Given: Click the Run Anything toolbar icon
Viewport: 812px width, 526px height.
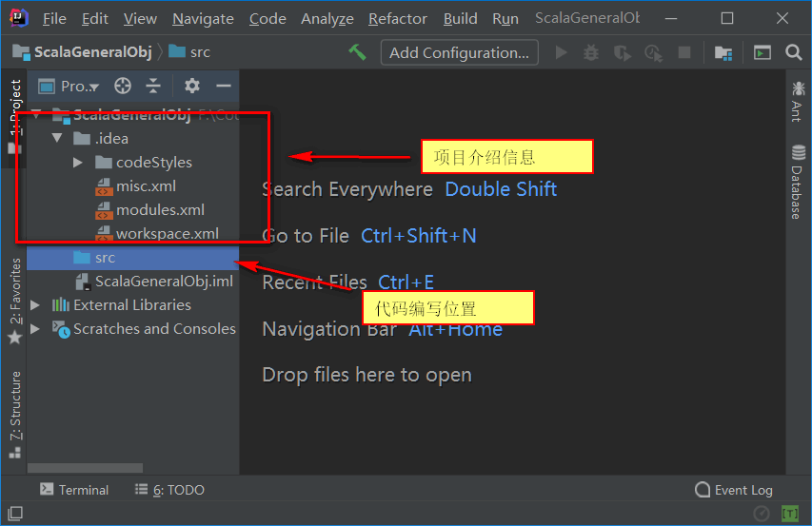Looking at the screenshot, I should [762, 52].
